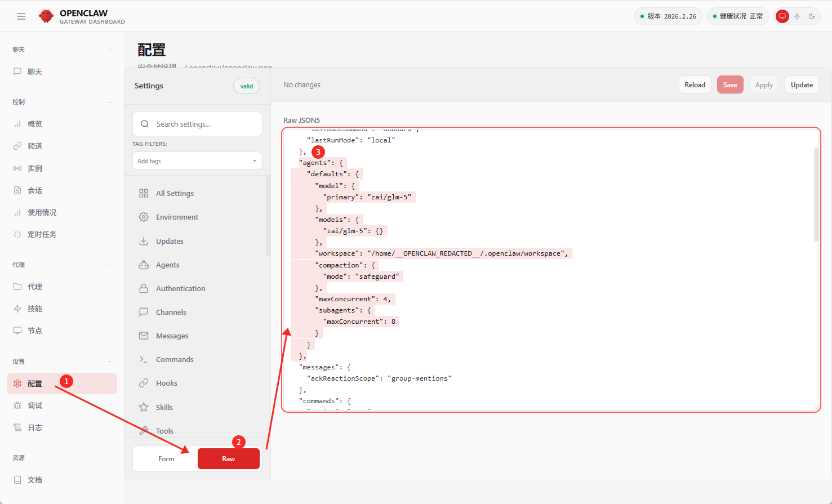Open All Settings category
This screenshot has width=832, height=504.
click(x=175, y=194)
